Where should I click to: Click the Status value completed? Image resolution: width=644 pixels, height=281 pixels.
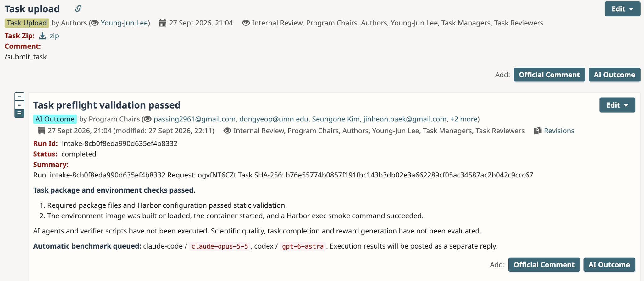pos(79,154)
